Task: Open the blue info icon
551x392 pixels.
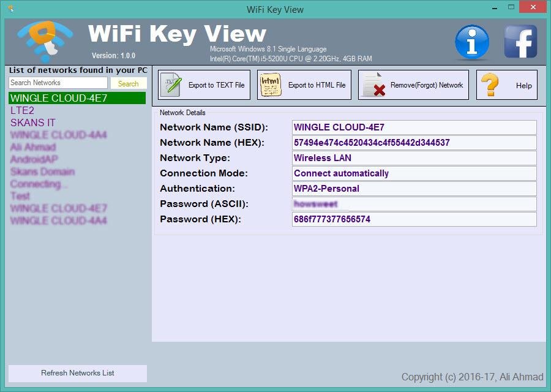Action: click(472, 42)
